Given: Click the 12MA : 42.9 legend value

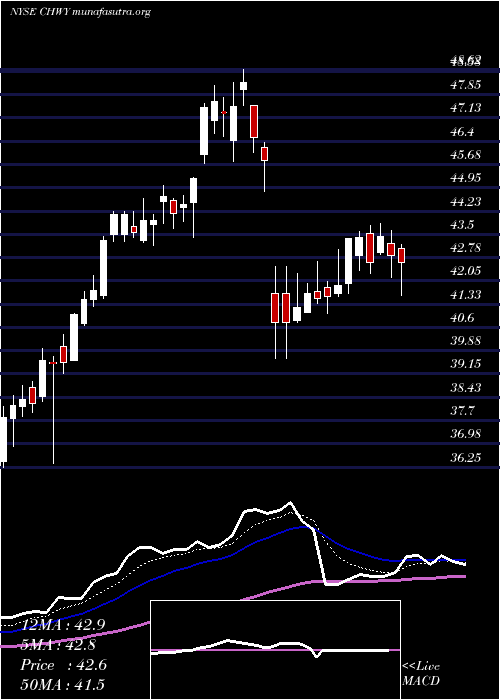Looking at the screenshot, I should [x=63, y=625].
